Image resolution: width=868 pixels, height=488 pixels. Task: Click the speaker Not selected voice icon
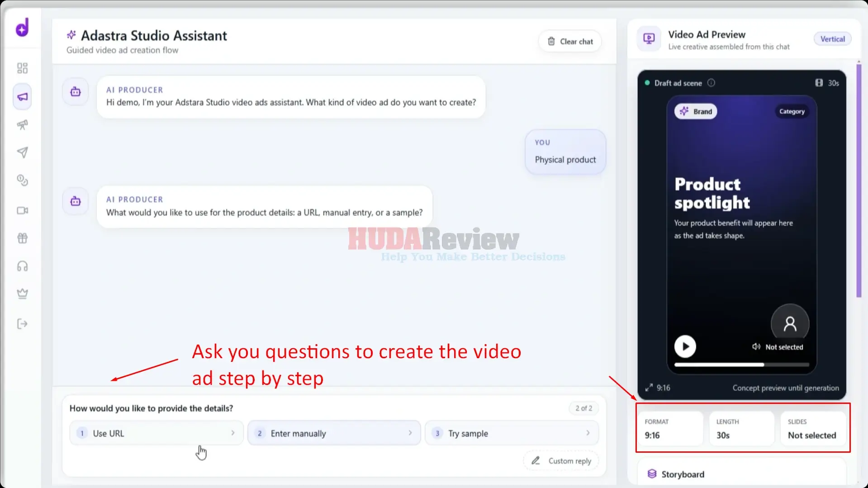point(756,347)
